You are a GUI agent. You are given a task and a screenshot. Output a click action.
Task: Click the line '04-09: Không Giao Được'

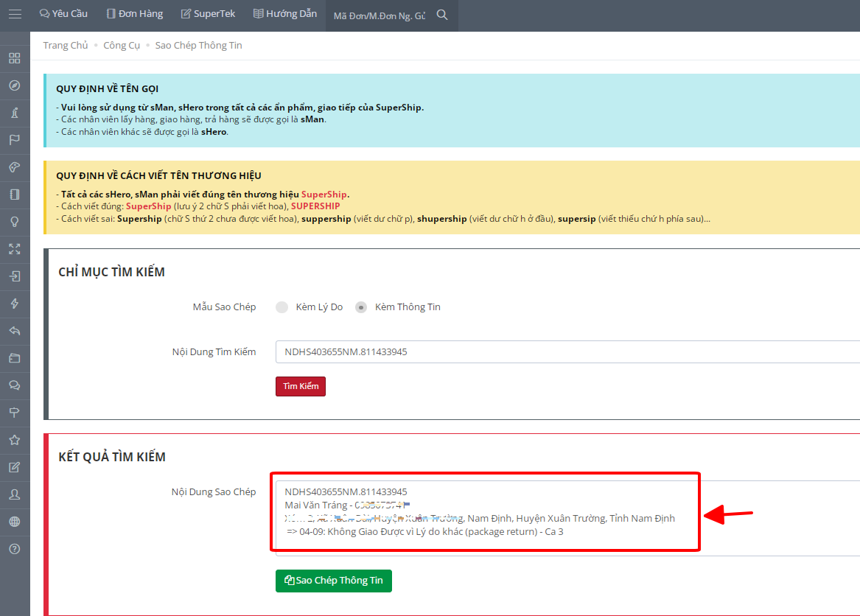[425, 531]
